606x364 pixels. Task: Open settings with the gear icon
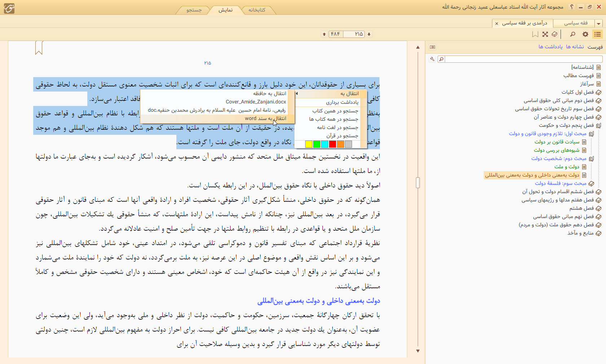585,34
